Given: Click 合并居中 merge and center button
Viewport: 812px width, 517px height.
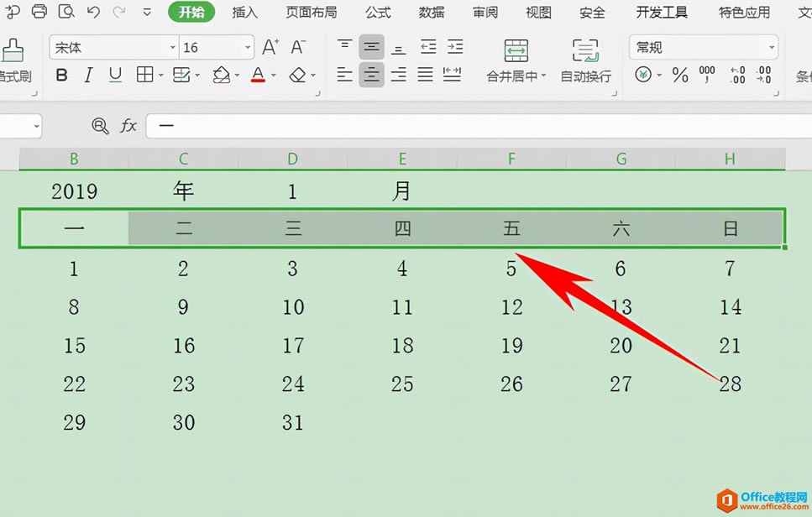Looking at the screenshot, I should pyautogui.click(x=516, y=60).
